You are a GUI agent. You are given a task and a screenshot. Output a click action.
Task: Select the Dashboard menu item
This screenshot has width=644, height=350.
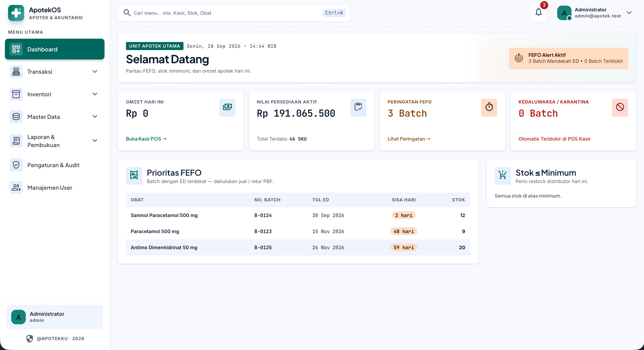[55, 49]
